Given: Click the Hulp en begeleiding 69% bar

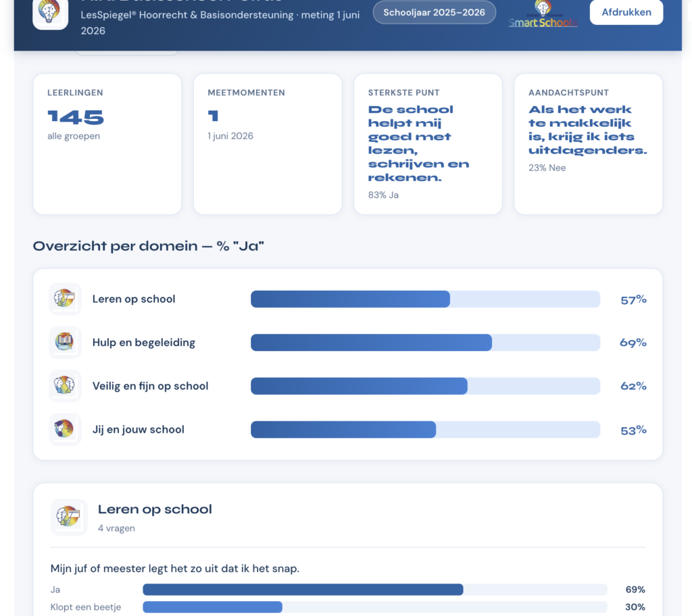Looking at the screenshot, I should click(x=426, y=343).
